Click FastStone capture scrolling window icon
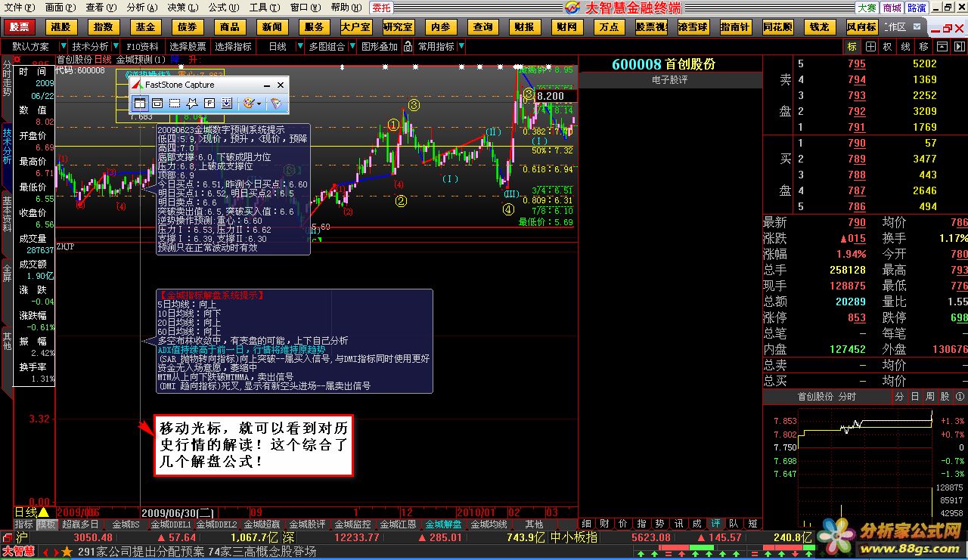 [227, 103]
